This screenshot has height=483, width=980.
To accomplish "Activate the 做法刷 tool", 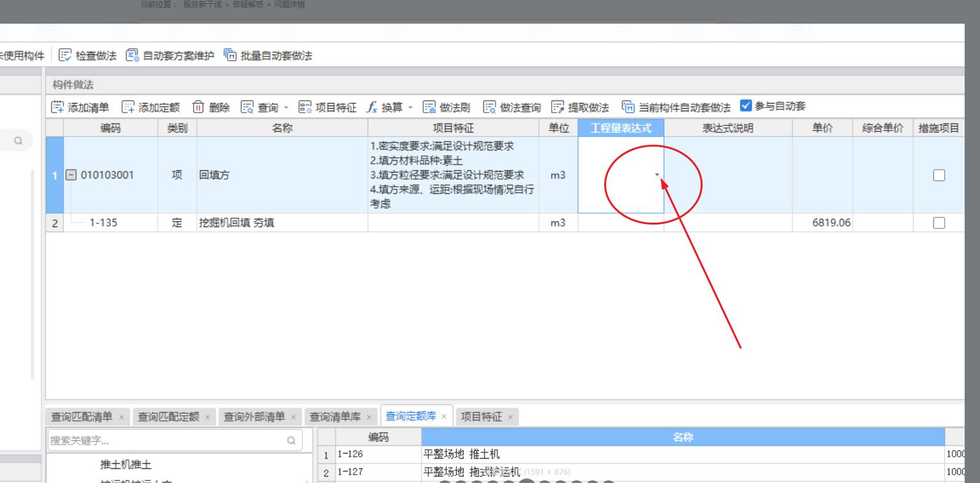I will pyautogui.click(x=447, y=107).
